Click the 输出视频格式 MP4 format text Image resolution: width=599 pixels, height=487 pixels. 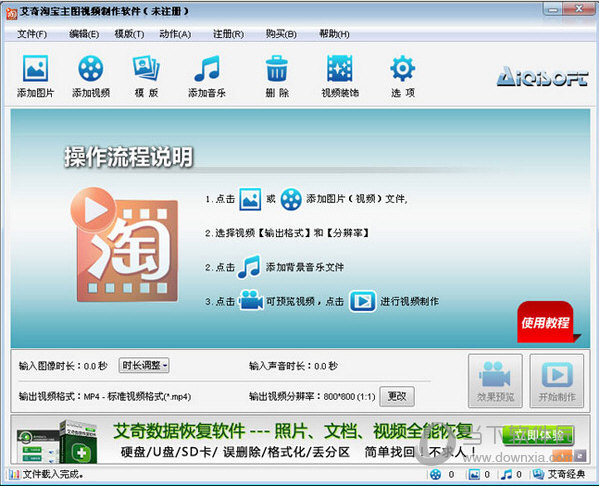[105, 397]
